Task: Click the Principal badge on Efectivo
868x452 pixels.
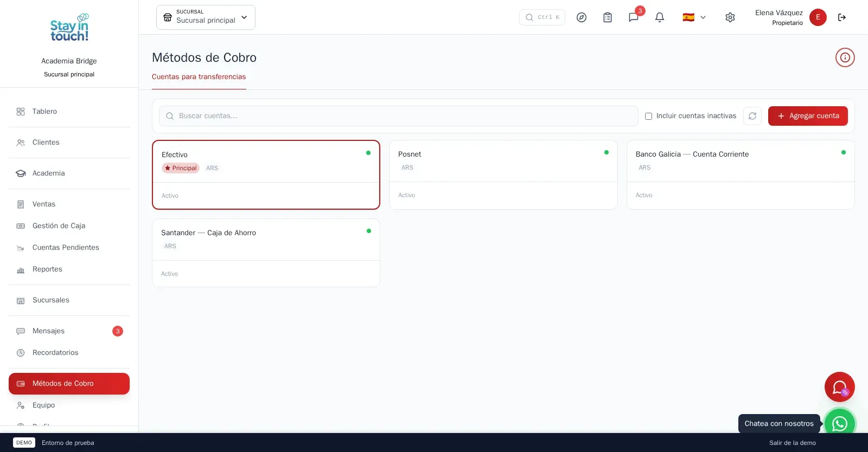Action: click(x=181, y=168)
